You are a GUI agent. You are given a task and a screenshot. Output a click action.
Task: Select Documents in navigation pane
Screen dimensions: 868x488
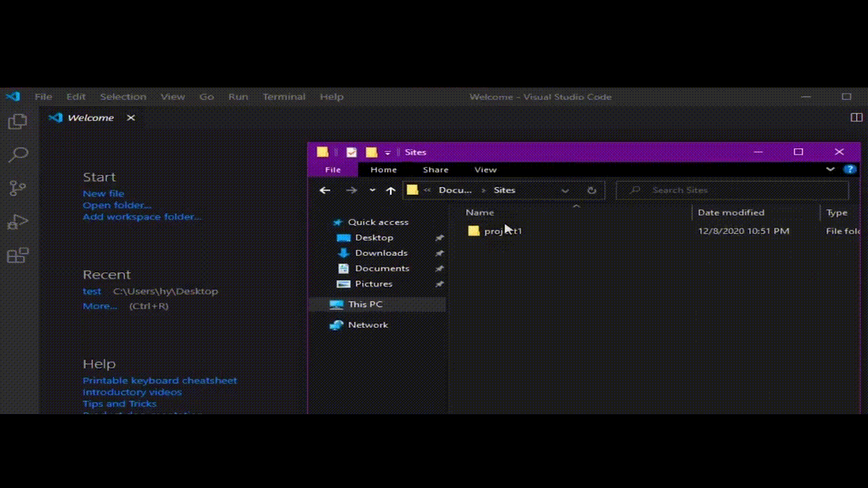(x=382, y=268)
